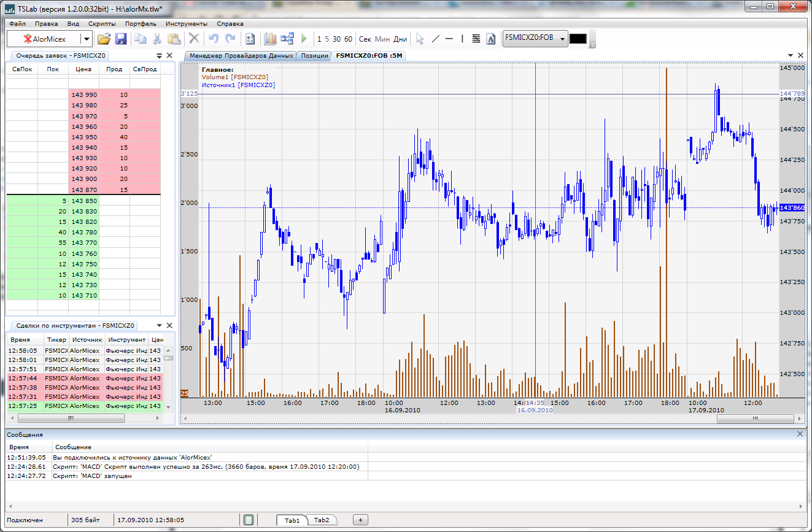Add a new workspace tab with plus button

click(x=361, y=520)
